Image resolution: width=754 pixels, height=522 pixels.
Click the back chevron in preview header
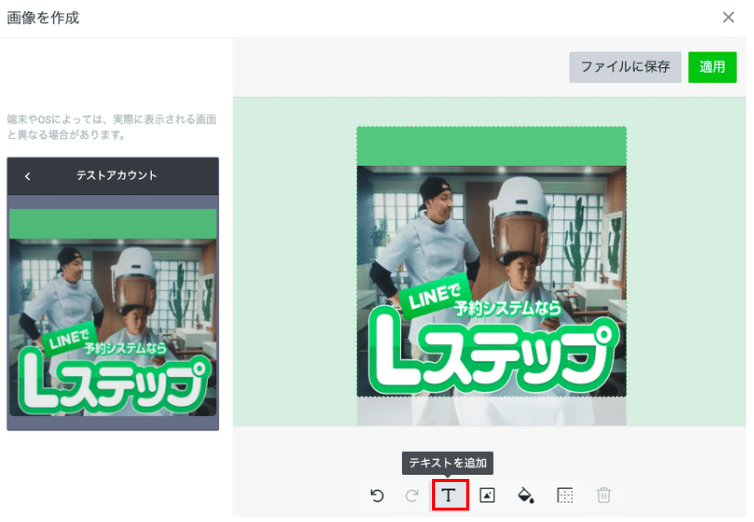point(27,176)
